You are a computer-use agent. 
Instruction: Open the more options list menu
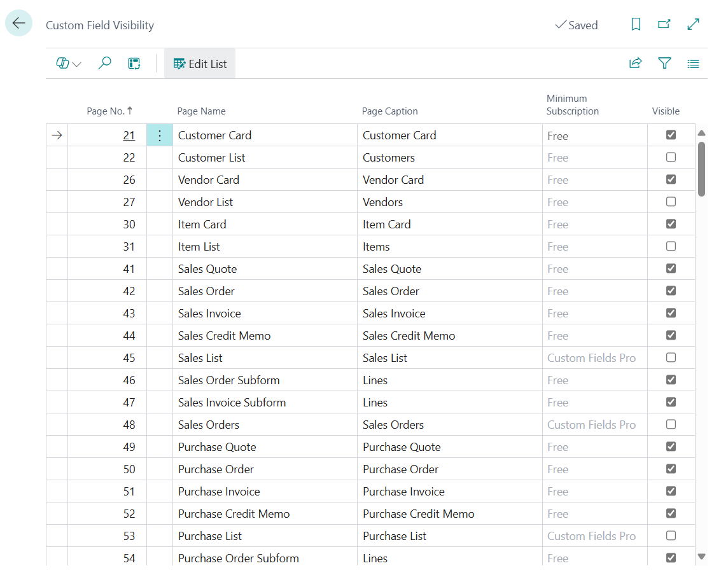693,64
